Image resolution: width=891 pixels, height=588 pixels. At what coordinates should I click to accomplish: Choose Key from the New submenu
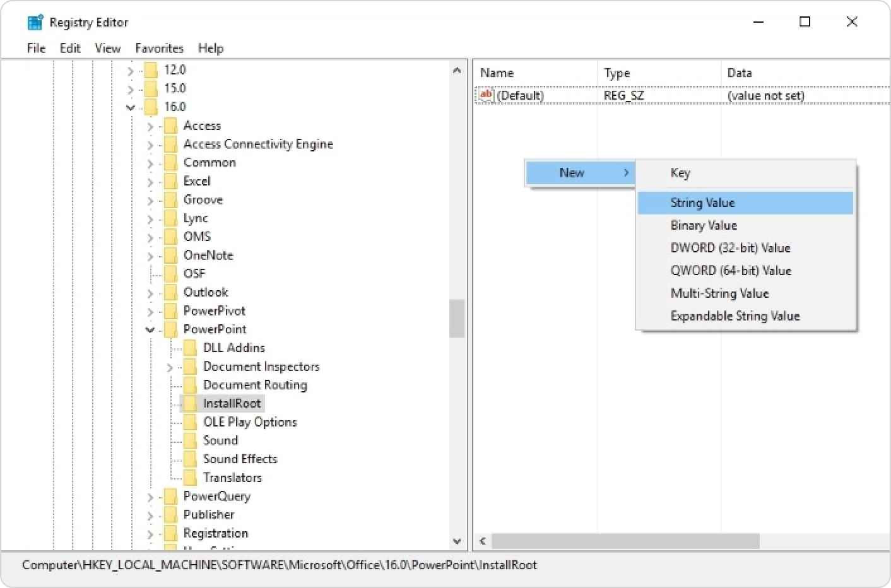745,173
